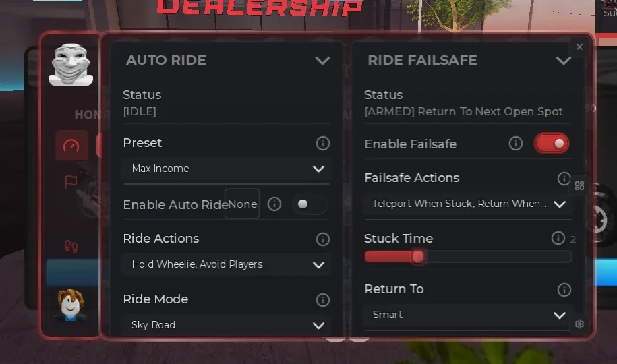Show info for Failsafe Actions
This screenshot has width=617, height=364.
click(x=564, y=178)
